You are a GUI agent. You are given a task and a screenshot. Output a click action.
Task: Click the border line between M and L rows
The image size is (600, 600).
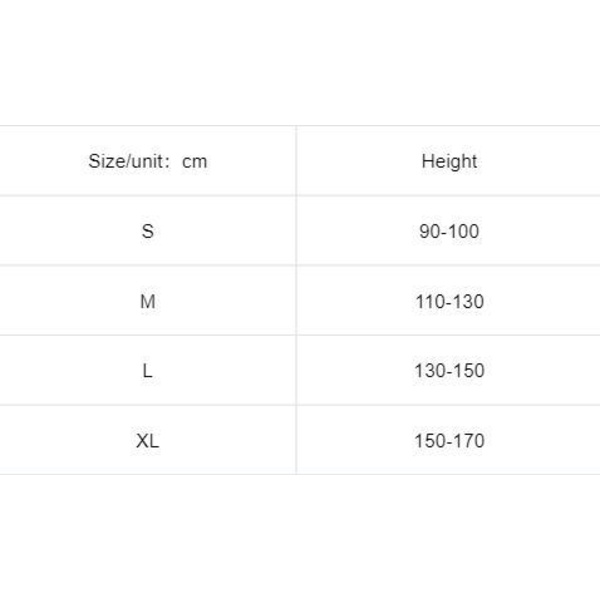(300, 335)
